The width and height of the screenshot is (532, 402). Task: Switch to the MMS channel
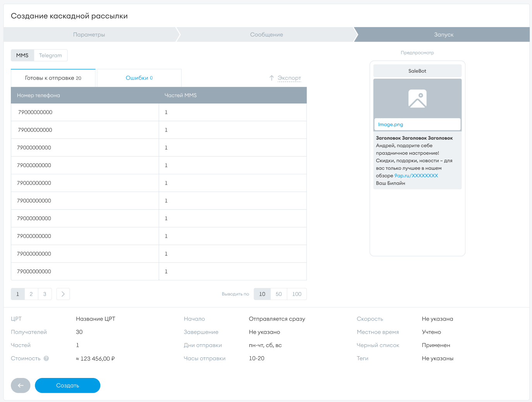[22, 55]
